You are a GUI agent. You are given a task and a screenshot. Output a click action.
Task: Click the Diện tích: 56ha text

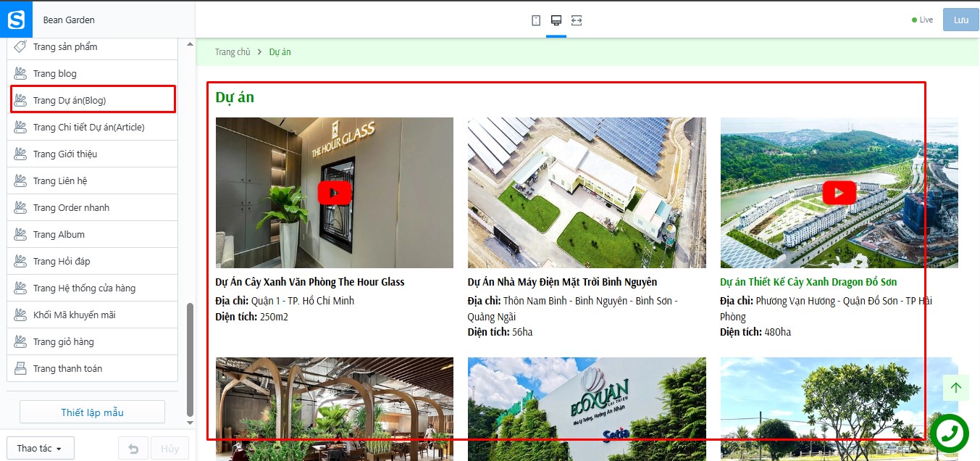pos(500,332)
